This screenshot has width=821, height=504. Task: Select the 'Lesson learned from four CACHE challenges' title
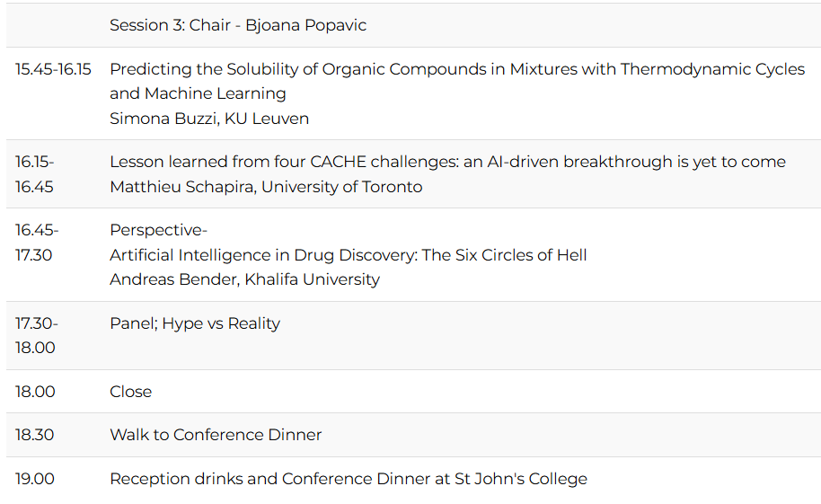[447, 162]
